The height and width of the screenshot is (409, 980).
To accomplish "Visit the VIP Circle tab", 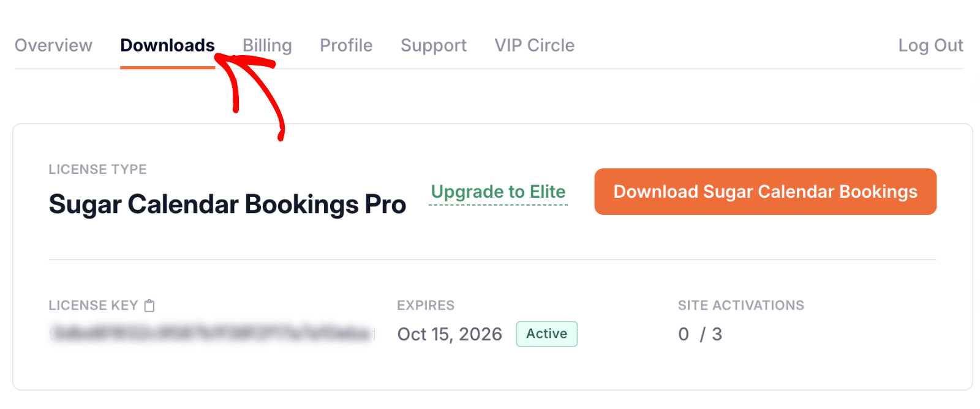I will (534, 45).
